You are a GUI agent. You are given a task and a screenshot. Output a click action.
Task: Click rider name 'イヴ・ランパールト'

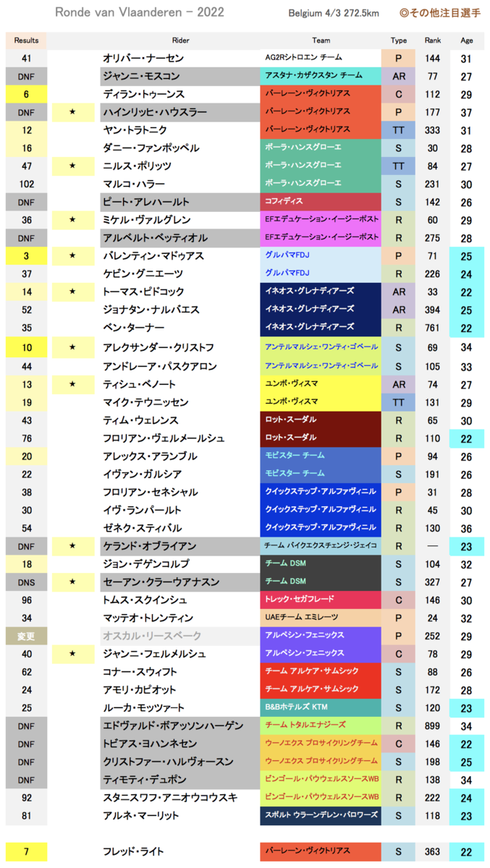coord(143,510)
